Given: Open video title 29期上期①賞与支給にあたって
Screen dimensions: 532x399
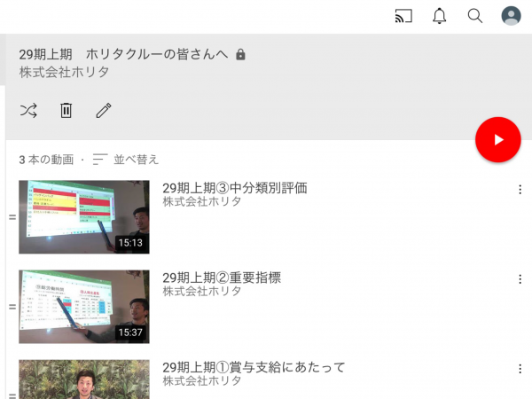Looking at the screenshot, I should (x=254, y=367).
